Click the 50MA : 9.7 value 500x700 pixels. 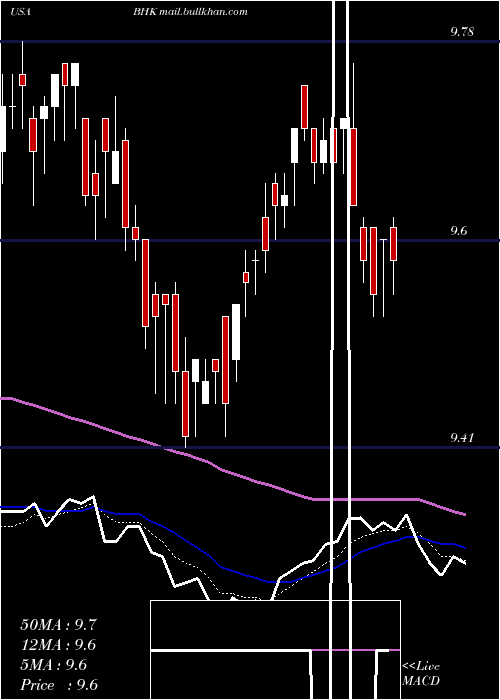click(58, 625)
